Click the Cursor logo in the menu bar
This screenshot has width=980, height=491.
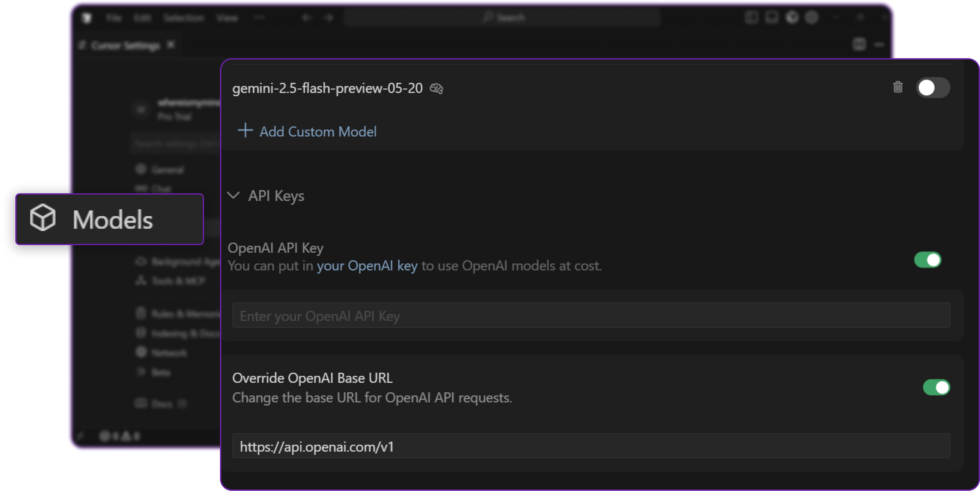click(87, 17)
